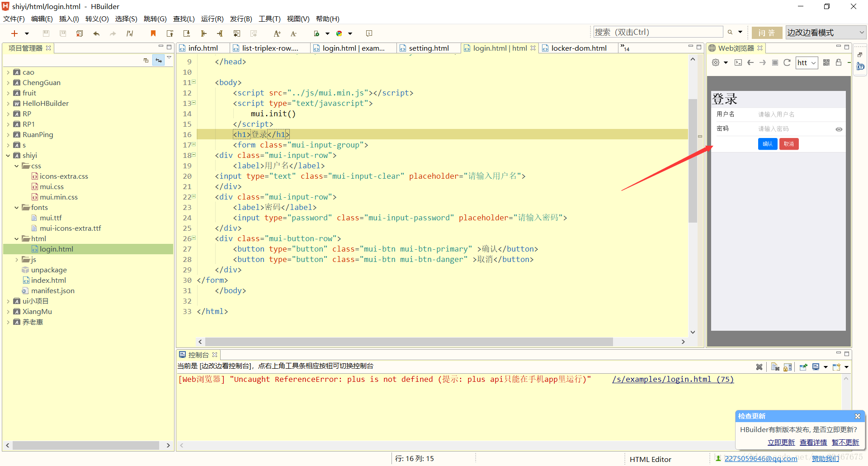
Task: Click the gray X clear console icon
Action: 759,367
